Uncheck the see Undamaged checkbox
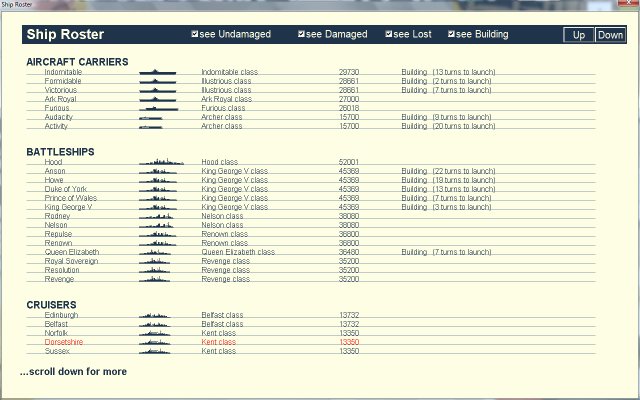Screen dimensions: 640x400 click(195, 35)
